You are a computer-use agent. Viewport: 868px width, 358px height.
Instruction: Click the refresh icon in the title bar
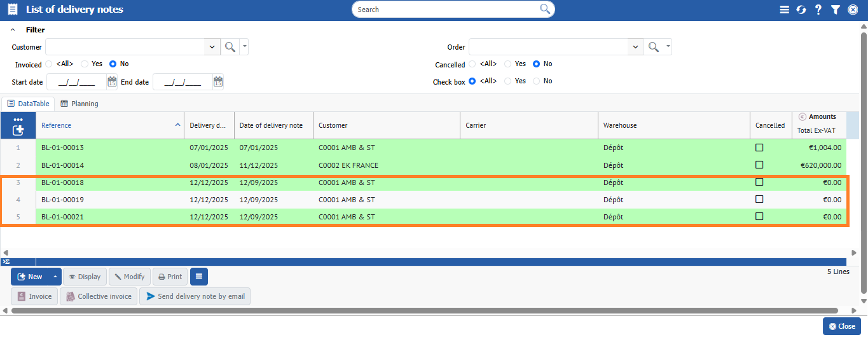pos(801,10)
